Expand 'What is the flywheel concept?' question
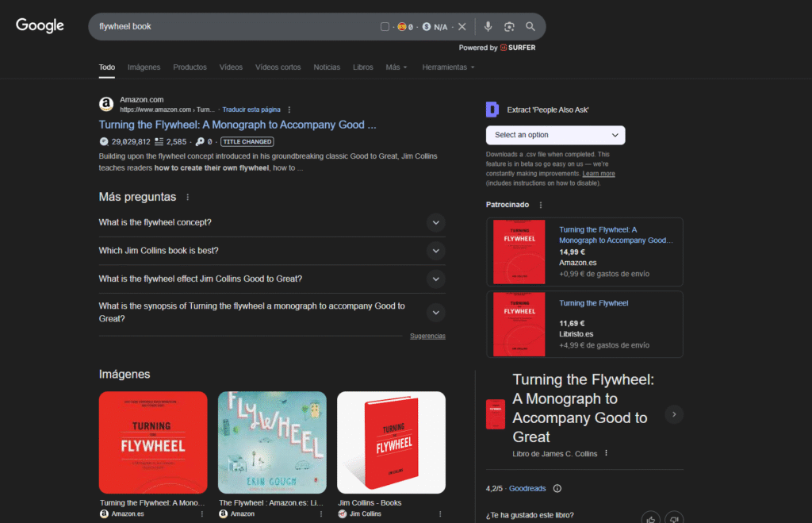 [x=435, y=222]
